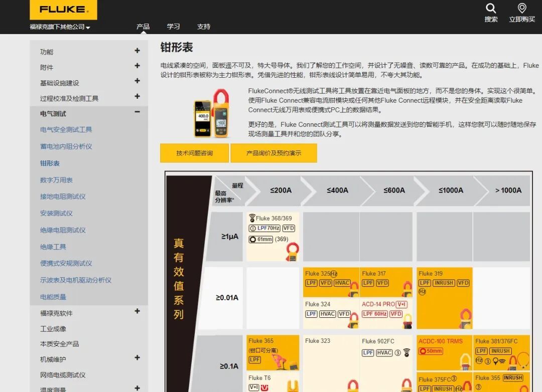The height and width of the screenshot is (392, 542).
Task: Select the 支持 menu tab
Action: click(204, 27)
